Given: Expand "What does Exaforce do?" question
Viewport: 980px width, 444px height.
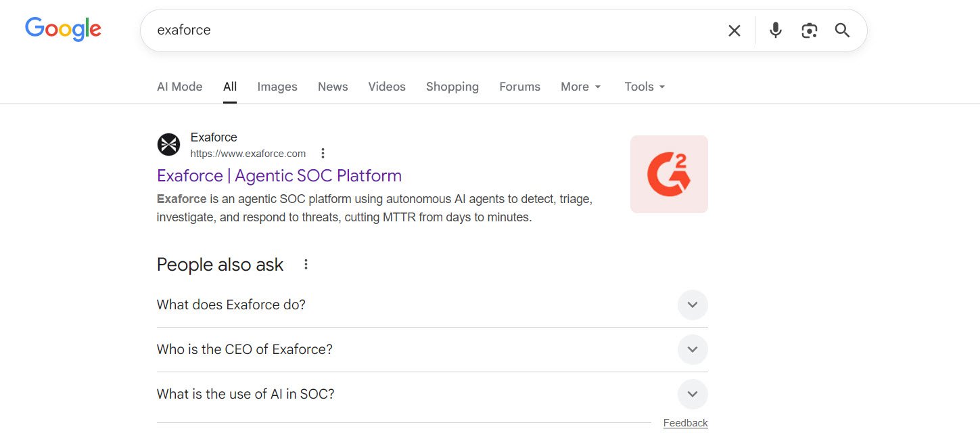Looking at the screenshot, I should click(x=692, y=305).
